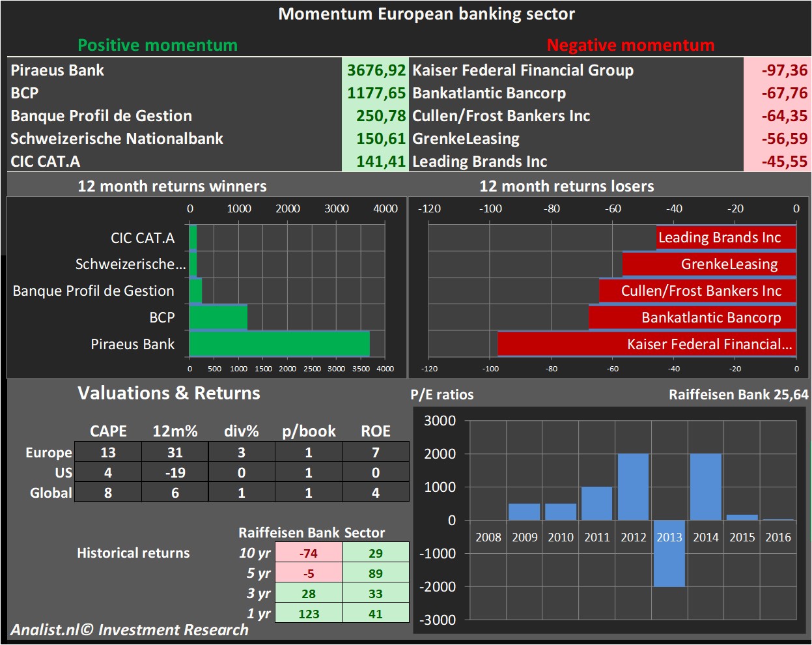The width and height of the screenshot is (812, 645).
Task: Click the Negative momentum heading
Action: [630, 45]
